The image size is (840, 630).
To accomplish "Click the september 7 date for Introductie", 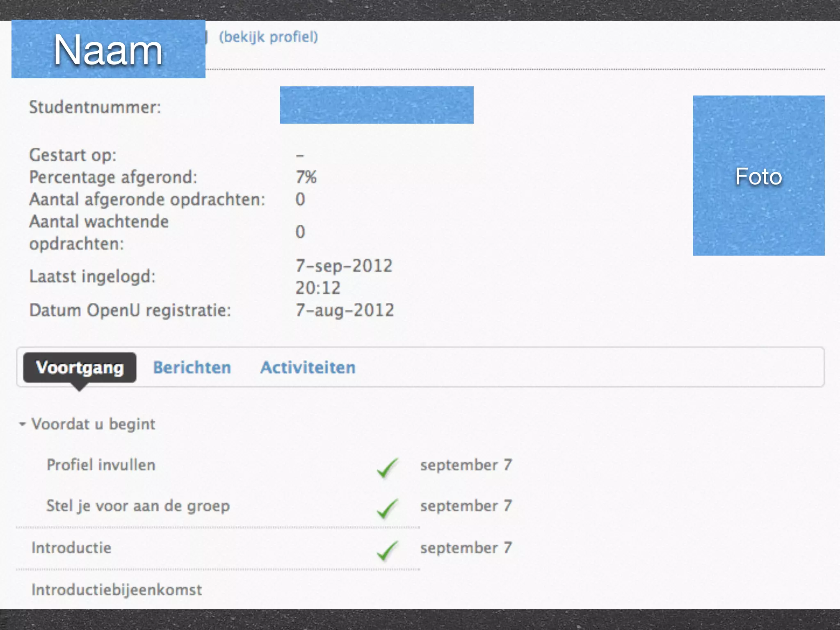I will click(x=466, y=548).
